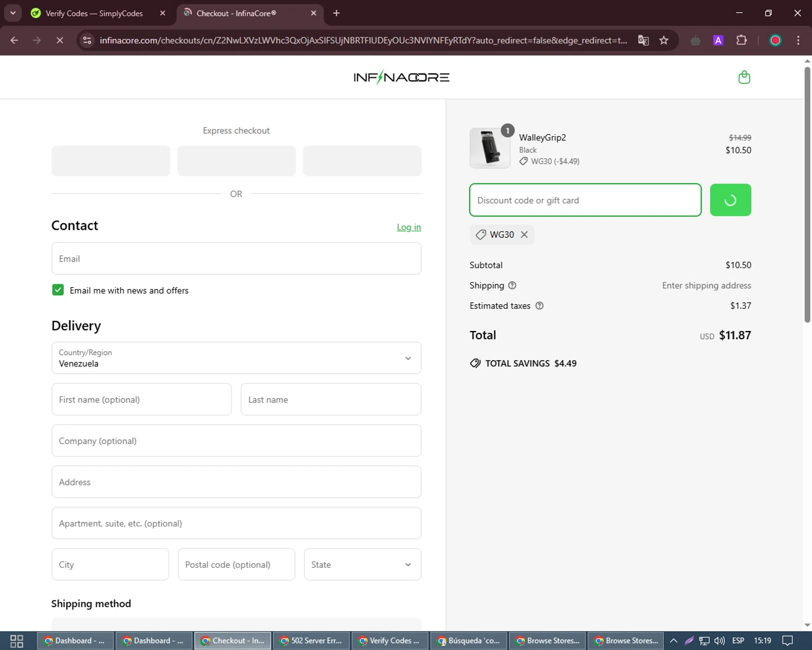
Task: Switch to Verify Codes — SimplyCodes tab
Action: (94, 13)
